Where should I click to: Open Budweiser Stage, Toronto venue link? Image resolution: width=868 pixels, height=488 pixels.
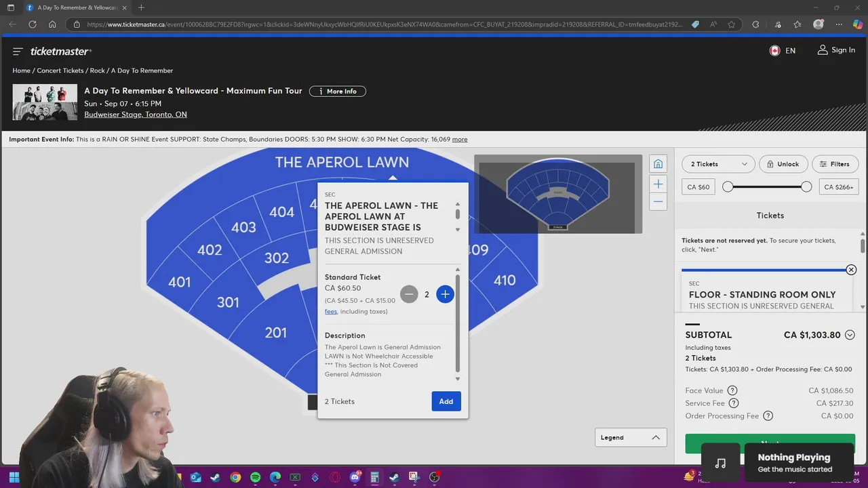click(136, 115)
